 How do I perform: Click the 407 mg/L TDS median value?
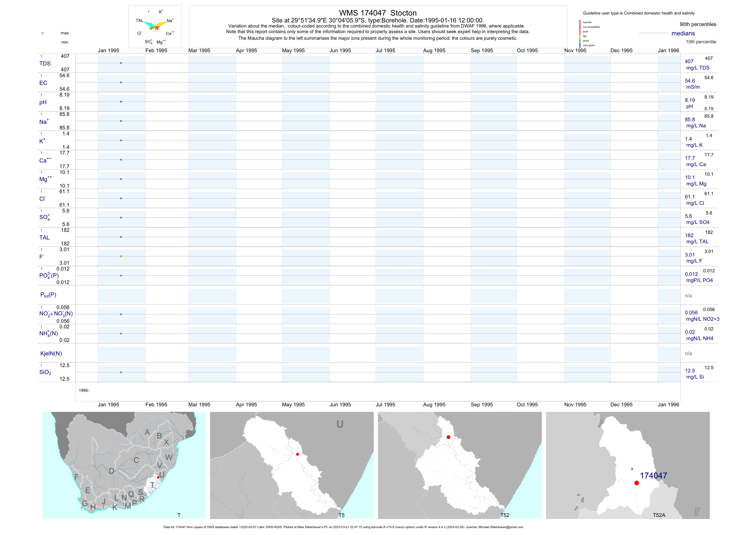pyautogui.click(x=689, y=62)
